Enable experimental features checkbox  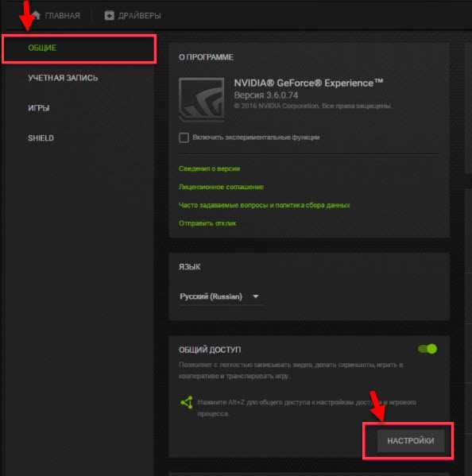click(184, 137)
